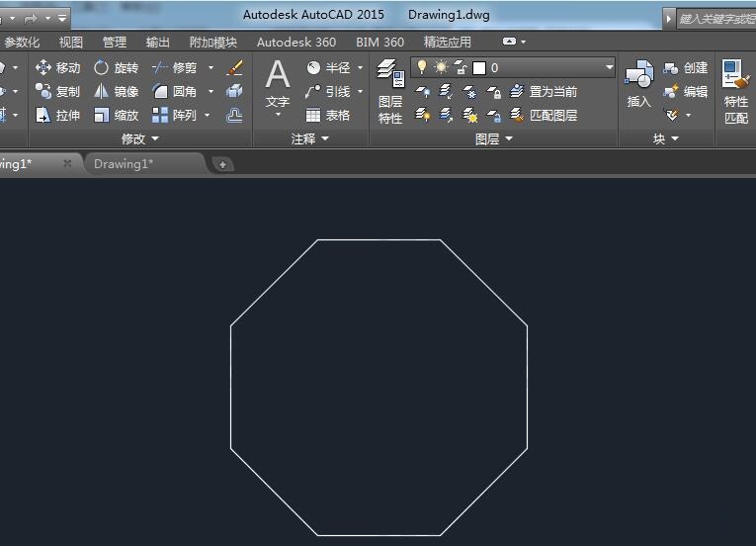Open Customize Quick Access Toolbar dropdown
This screenshot has width=756, height=546.
62,19
